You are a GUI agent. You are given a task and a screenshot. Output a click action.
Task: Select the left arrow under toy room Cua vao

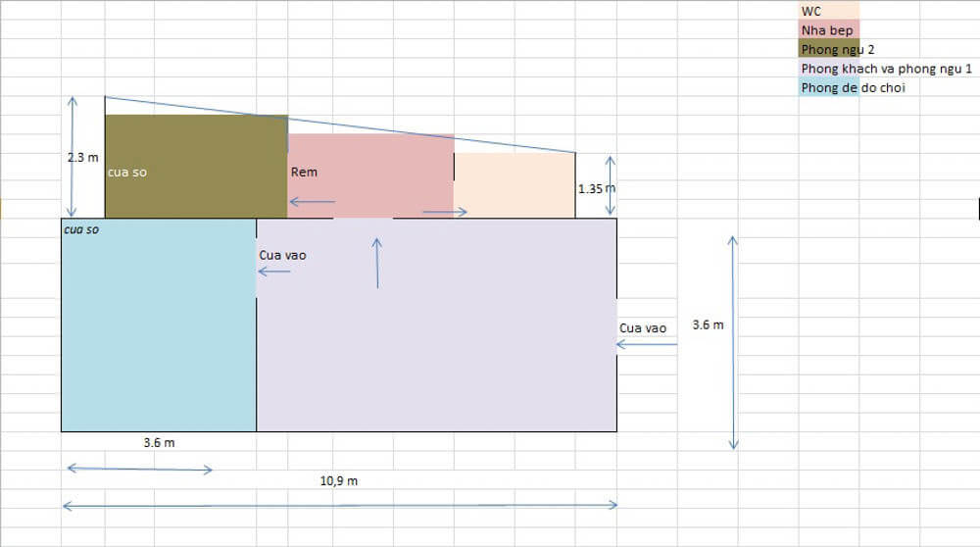coord(274,272)
